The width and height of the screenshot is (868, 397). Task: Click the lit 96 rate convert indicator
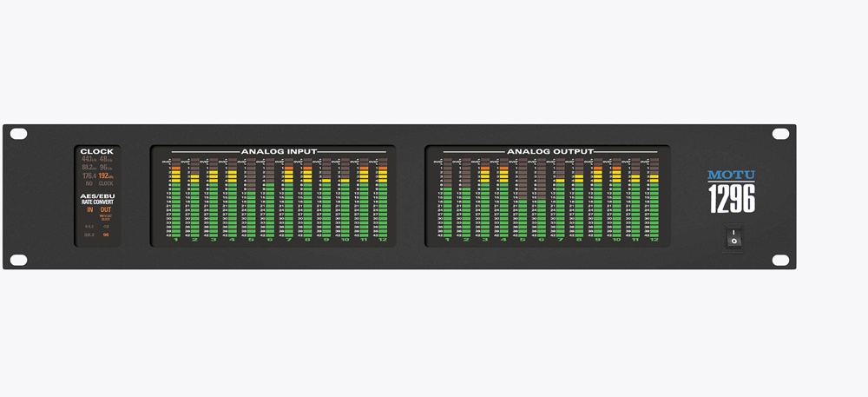click(106, 235)
